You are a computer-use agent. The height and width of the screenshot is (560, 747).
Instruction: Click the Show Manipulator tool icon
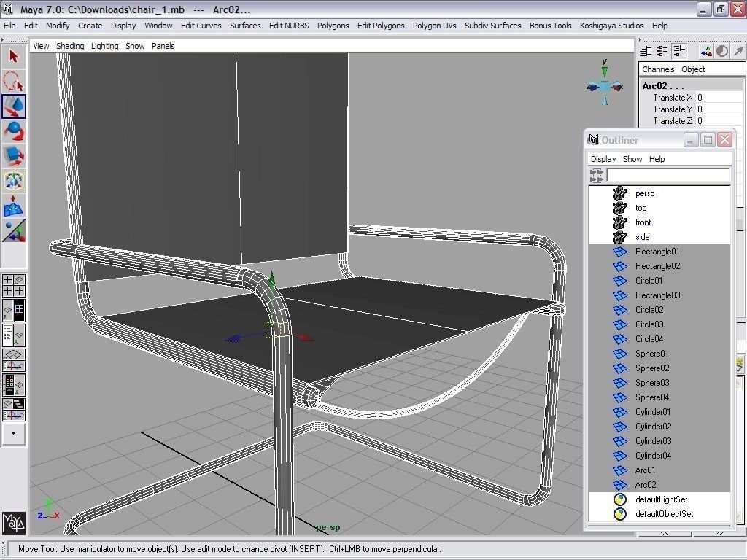[13, 230]
